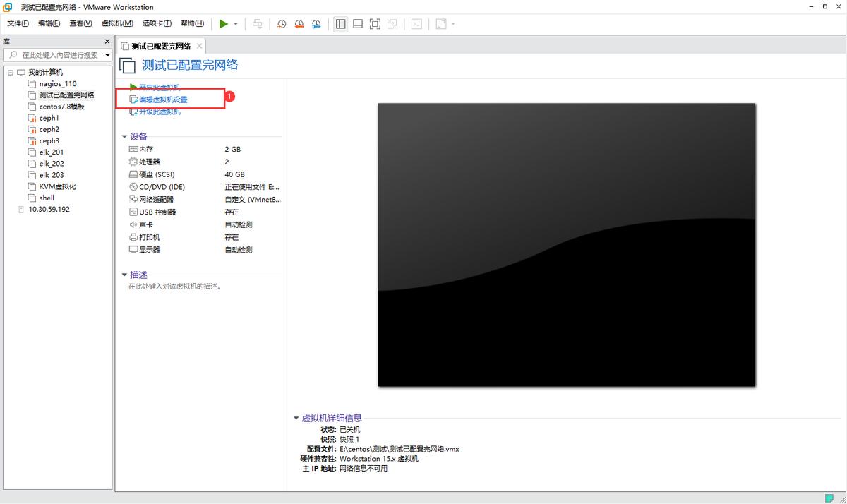Select the take snapshot icon
Viewport: 847px width, 504px height.
tap(282, 23)
